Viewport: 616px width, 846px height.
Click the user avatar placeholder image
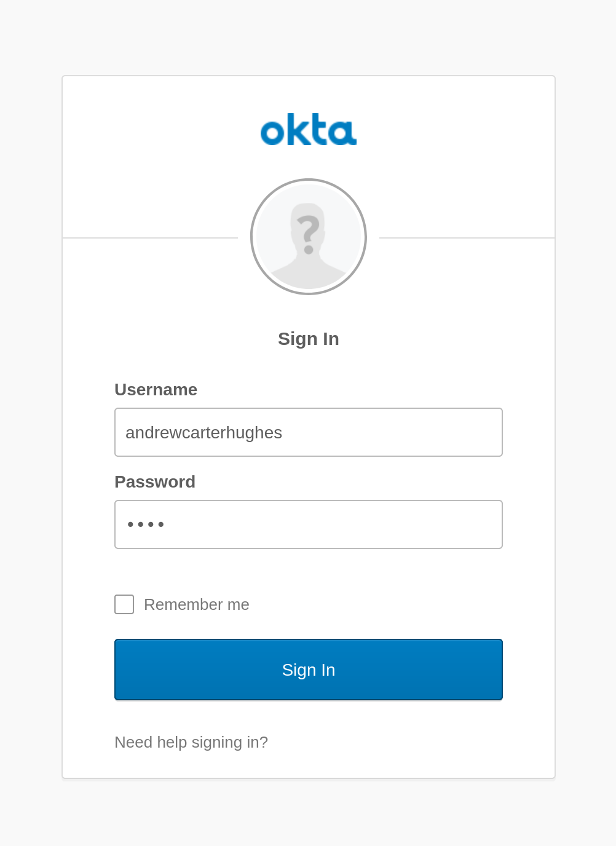click(x=309, y=258)
